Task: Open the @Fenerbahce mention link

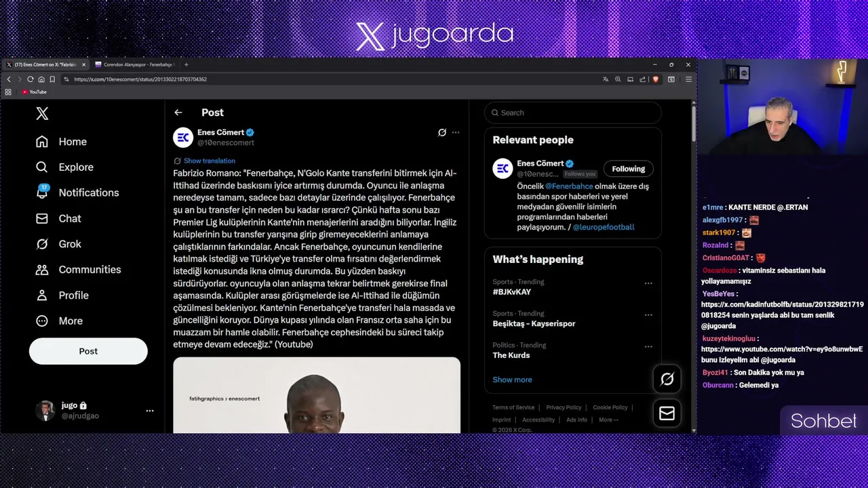Action: pyautogui.click(x=569, y=186)
